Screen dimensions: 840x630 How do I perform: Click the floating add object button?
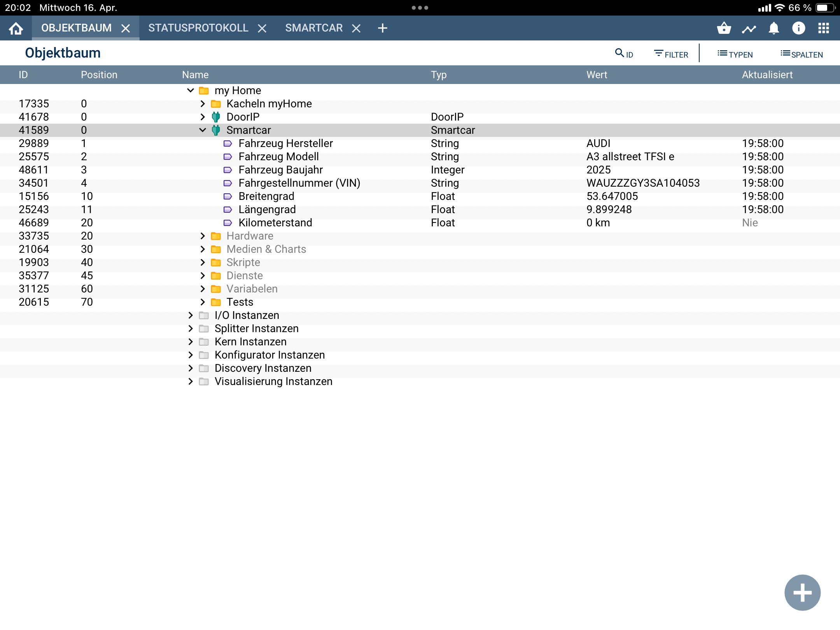click(802, 593)
